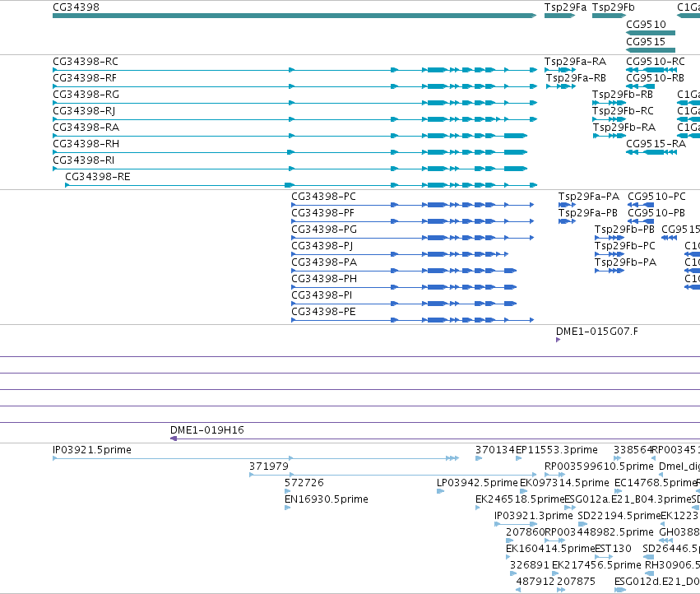Select protein CG34398-PF
Viewport: 700px width, 594px height.
pyautogui.click(x=412, y=221)
